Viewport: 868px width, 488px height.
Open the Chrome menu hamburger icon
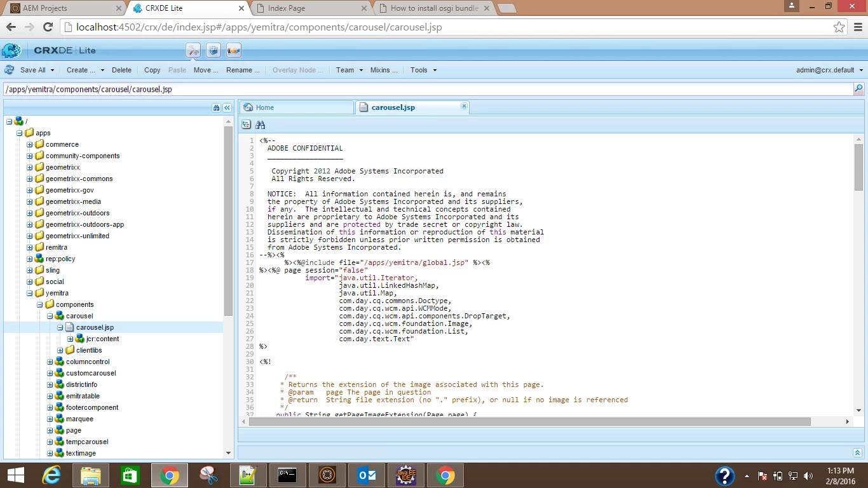point(857,27)
